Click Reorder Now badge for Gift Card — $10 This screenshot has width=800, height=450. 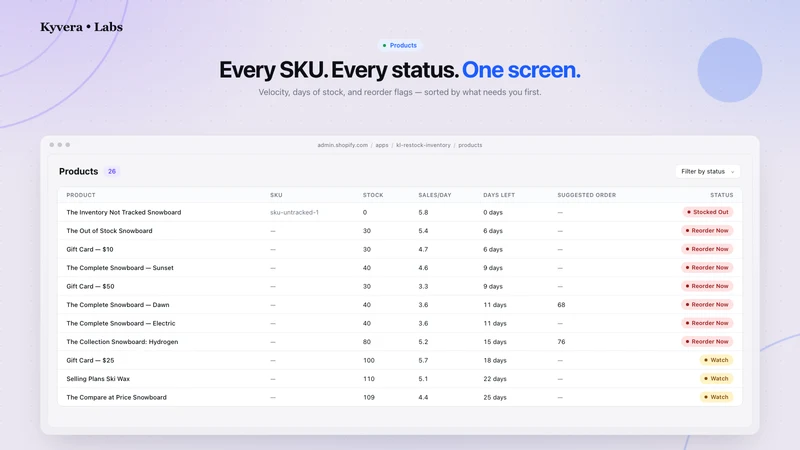707,249
